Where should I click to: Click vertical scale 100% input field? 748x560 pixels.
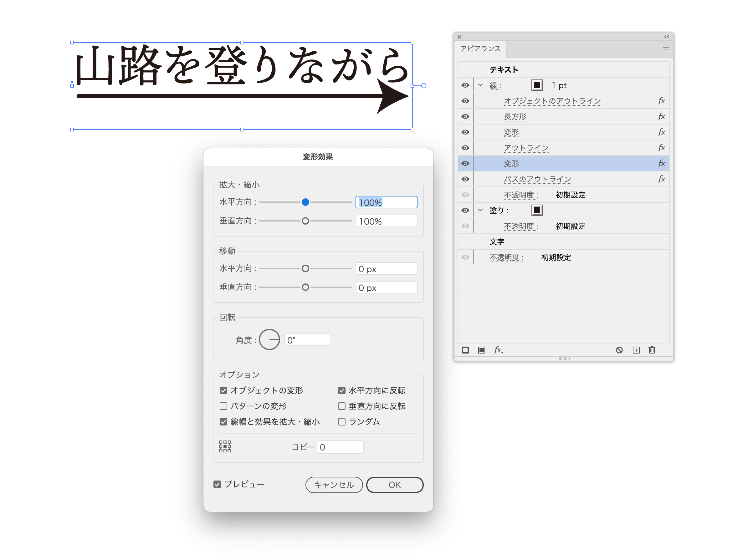(386, 221)
